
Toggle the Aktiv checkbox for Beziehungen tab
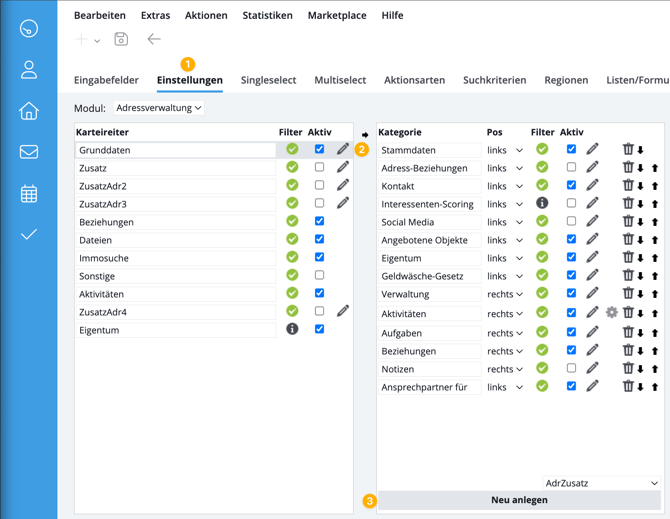319,221
